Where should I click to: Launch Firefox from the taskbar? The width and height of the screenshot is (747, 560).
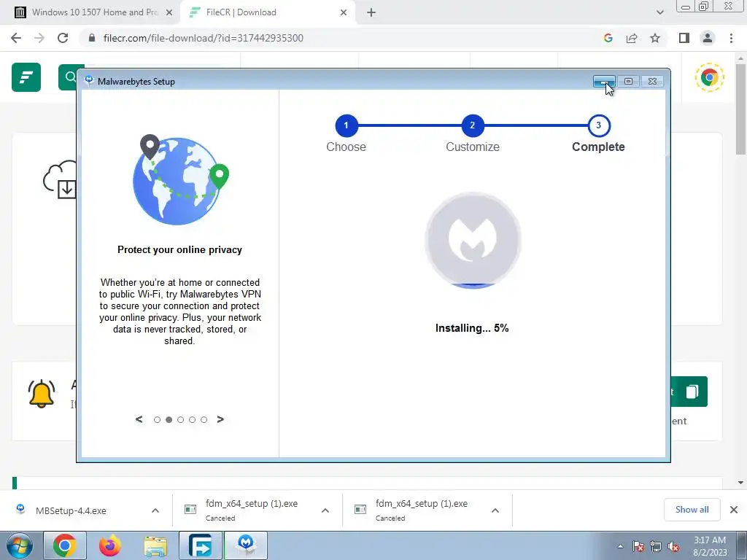click(109, 545)
